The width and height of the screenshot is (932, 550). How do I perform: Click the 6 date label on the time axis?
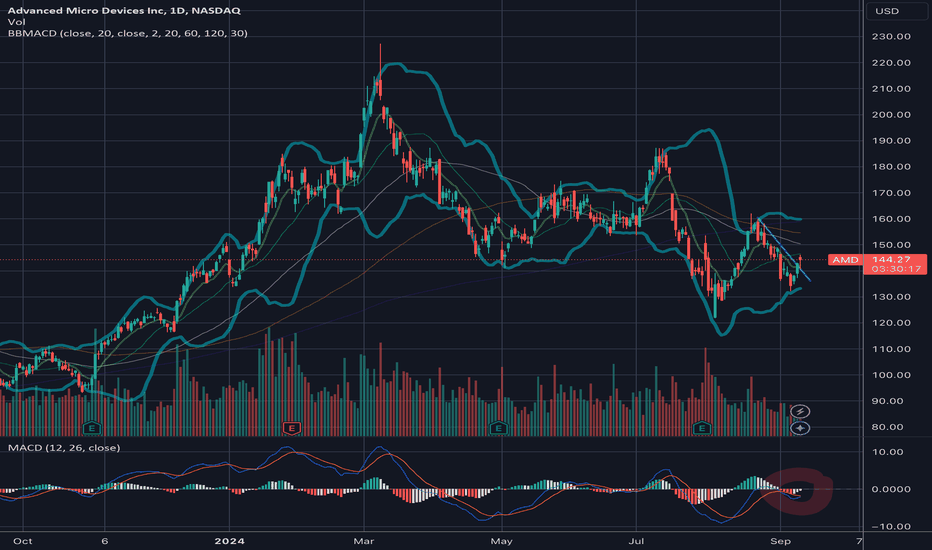click(x=105, y=541)
